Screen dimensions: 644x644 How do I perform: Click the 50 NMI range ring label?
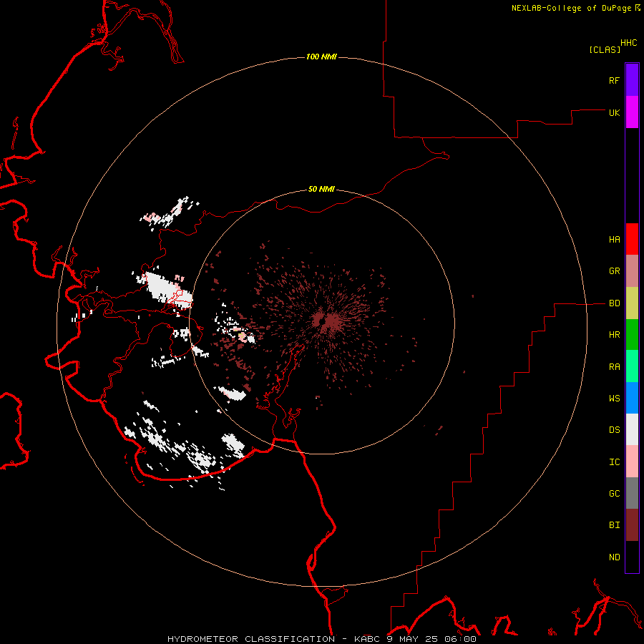click(321, 189)
